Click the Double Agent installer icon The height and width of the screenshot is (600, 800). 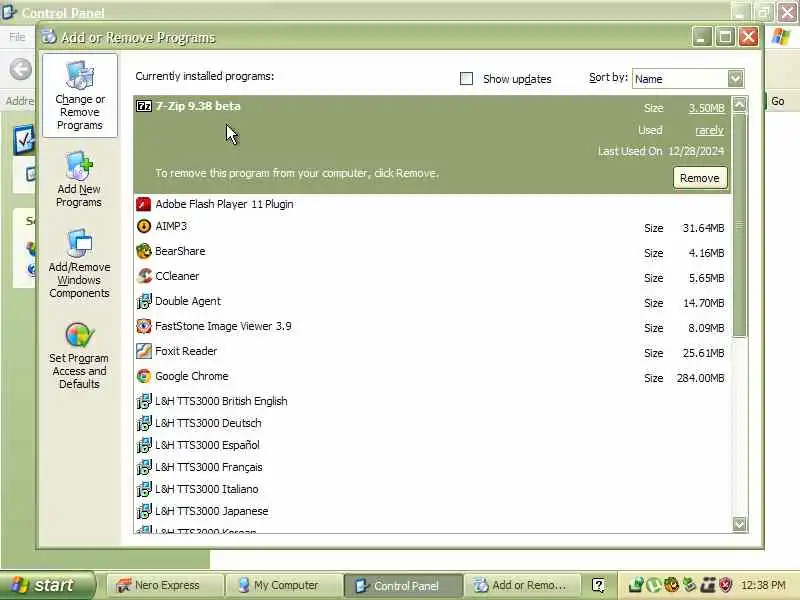[144, 301]
